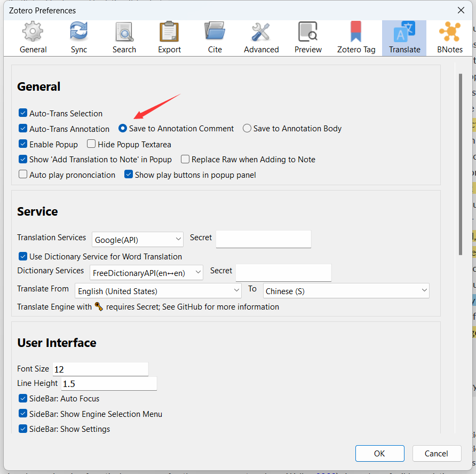Click the Dictionary Services Secret field

point(283,272)
